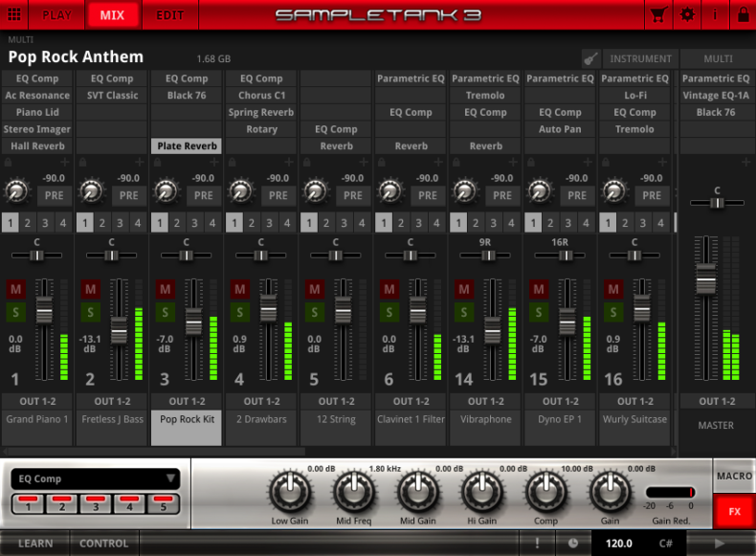Select the MULTI tab
Viewport: 756px width, 556px height.
pos(718,58)
